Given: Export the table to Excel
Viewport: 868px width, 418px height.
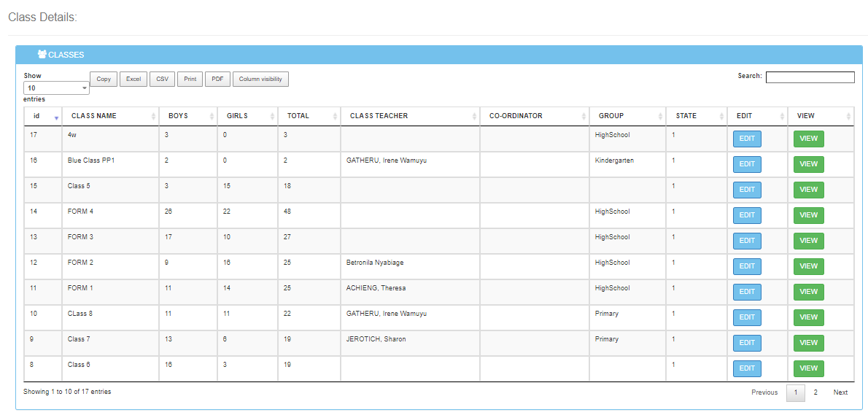Looking at the screenshot, I should 133,79.
